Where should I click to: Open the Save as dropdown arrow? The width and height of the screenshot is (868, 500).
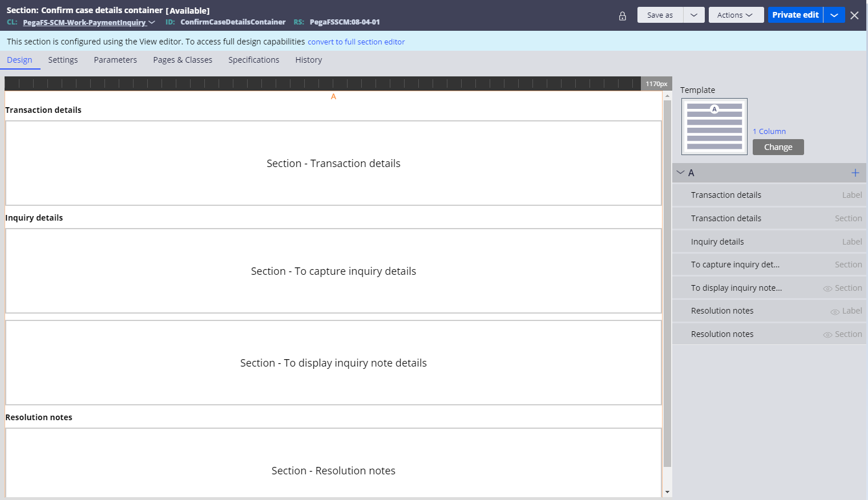pyautogui.click(x=693, y=15)
